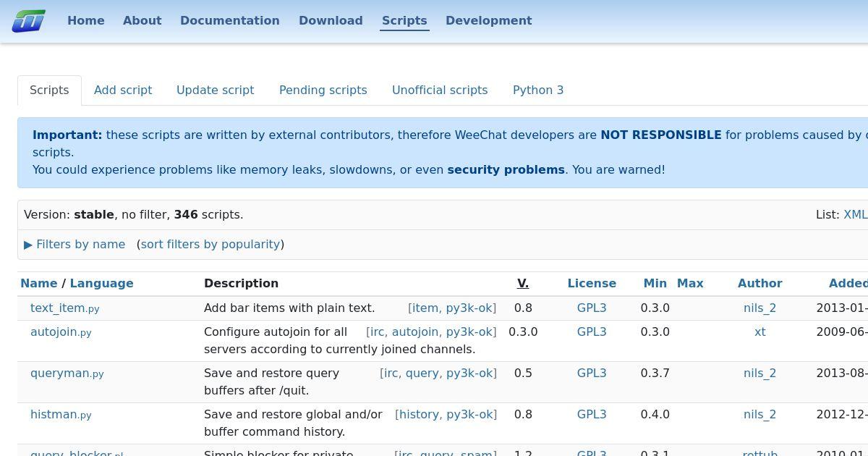Open the Python 3 tab
Screen dimensions: 868x456
538,90
